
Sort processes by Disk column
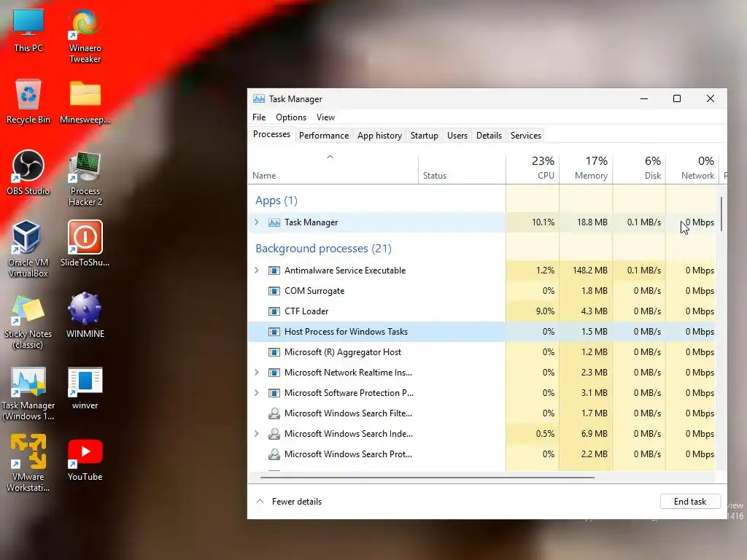pos(639,168)
